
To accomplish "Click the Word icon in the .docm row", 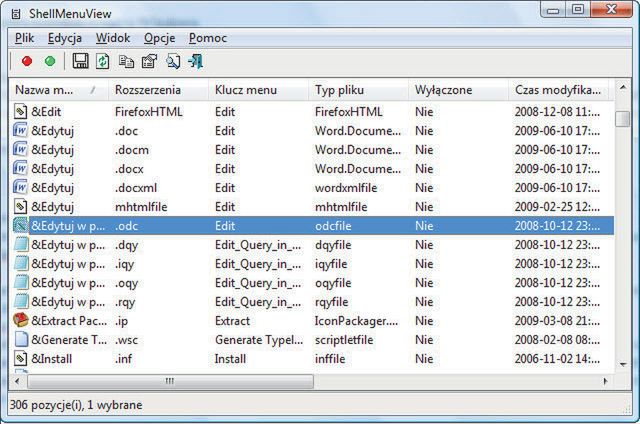I will pos(20,149).
